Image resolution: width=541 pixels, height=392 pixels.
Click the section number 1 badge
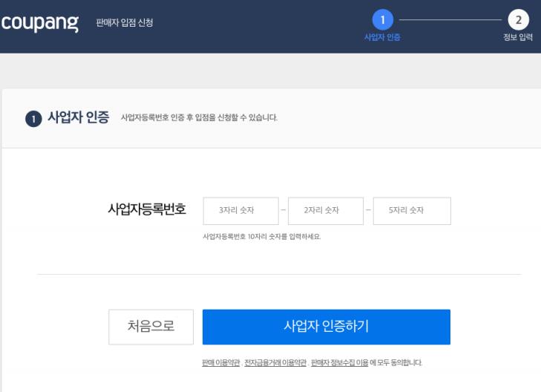33,119
